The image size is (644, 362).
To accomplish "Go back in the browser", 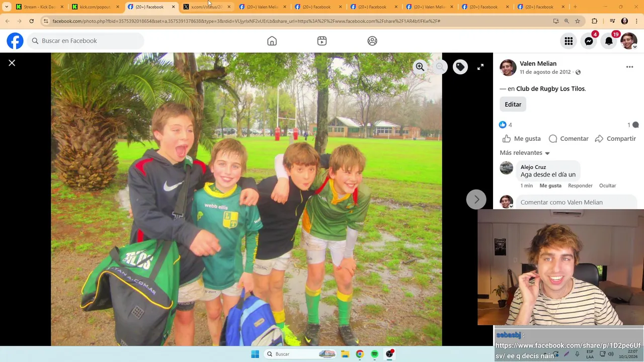I will tap(7, 21).
